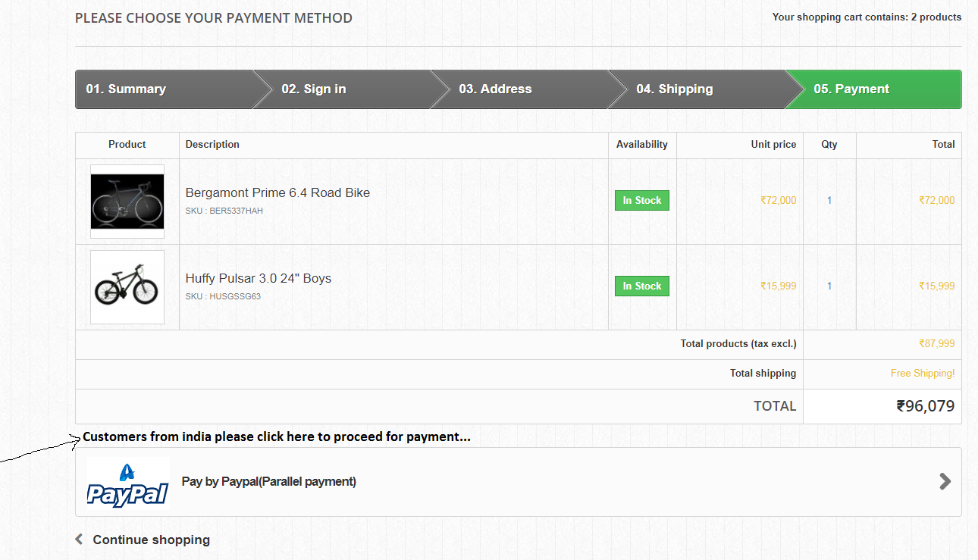This screenshot has height=560, width=978.
Task: Go to the 02. Sign in step
Action: point(314,89)
